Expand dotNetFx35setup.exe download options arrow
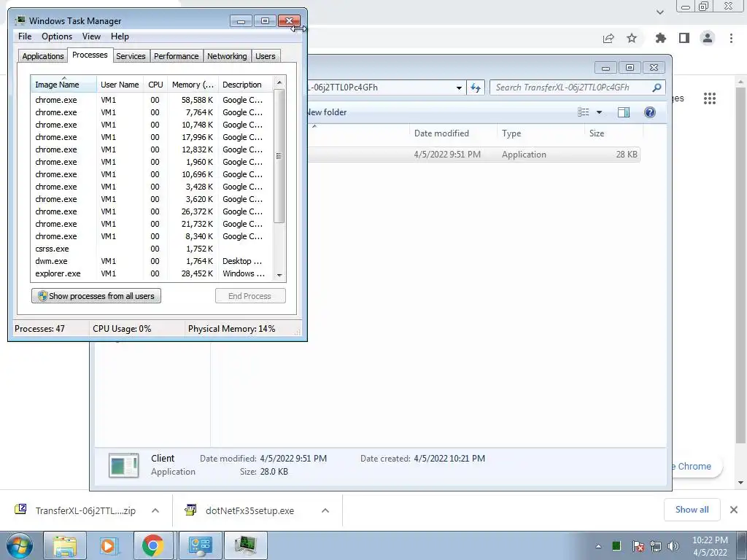This screenshot has width=747, height=560. (x=325, y=510)
